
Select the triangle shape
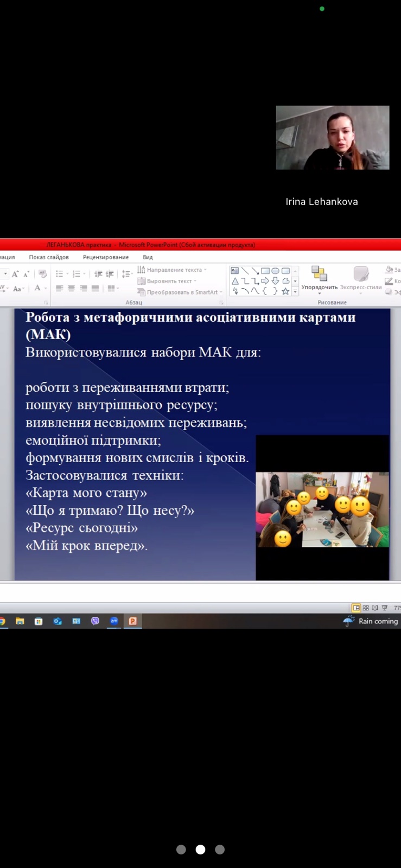[x=235, y=281]
